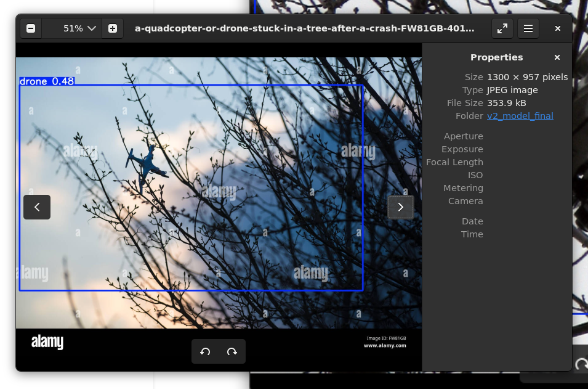Open the 51% zoom level dropdown
588x389 pixels.
(x=80, y=28)
